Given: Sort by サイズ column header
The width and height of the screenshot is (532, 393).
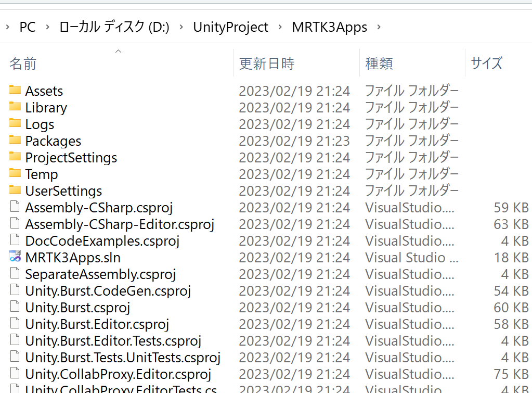Looking at the screenshot, I should (x=487, y=64).
